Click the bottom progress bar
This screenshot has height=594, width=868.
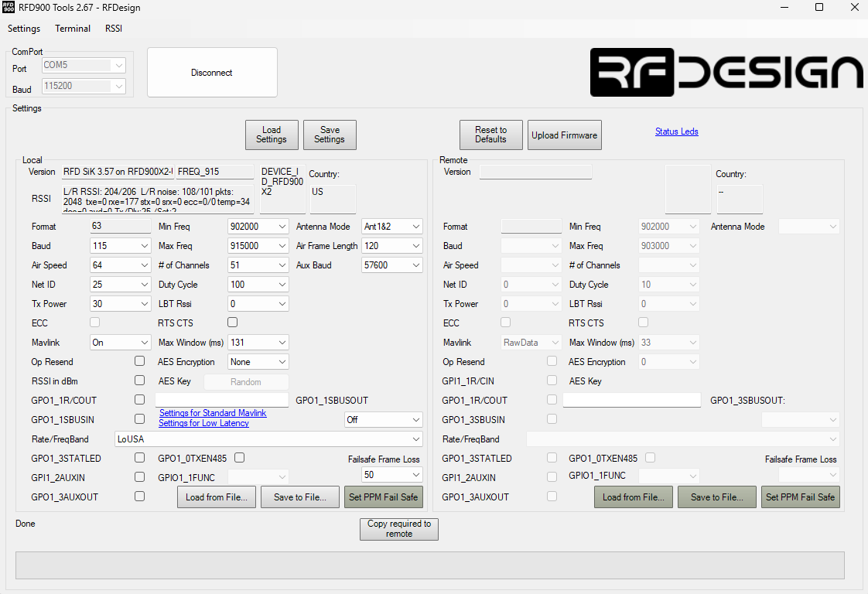pyautogui.click(x=429, y=565)
